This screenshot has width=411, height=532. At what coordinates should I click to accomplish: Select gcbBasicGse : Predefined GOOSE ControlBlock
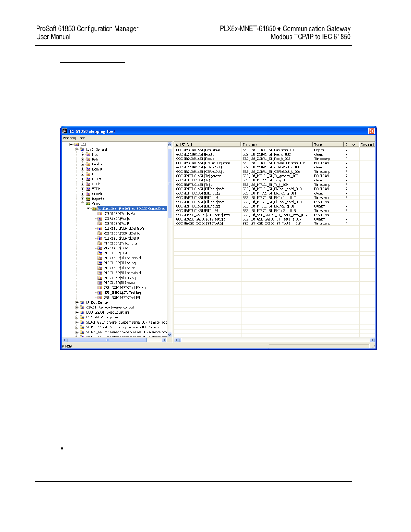(x=132, y=209)
